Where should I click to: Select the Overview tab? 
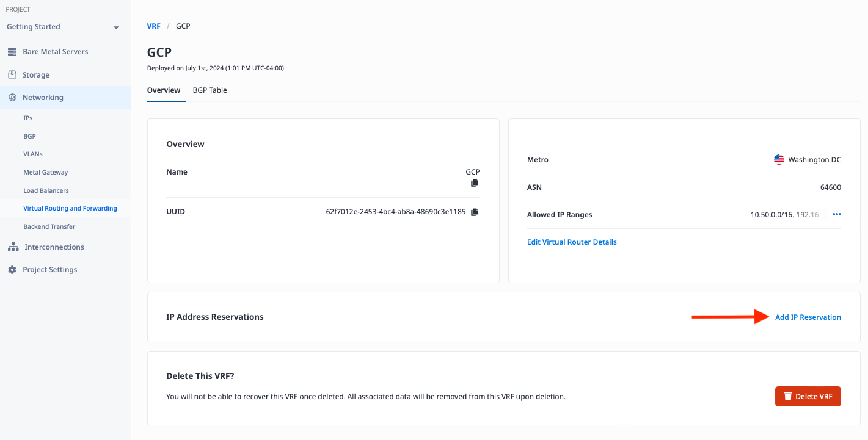point(164,90)
